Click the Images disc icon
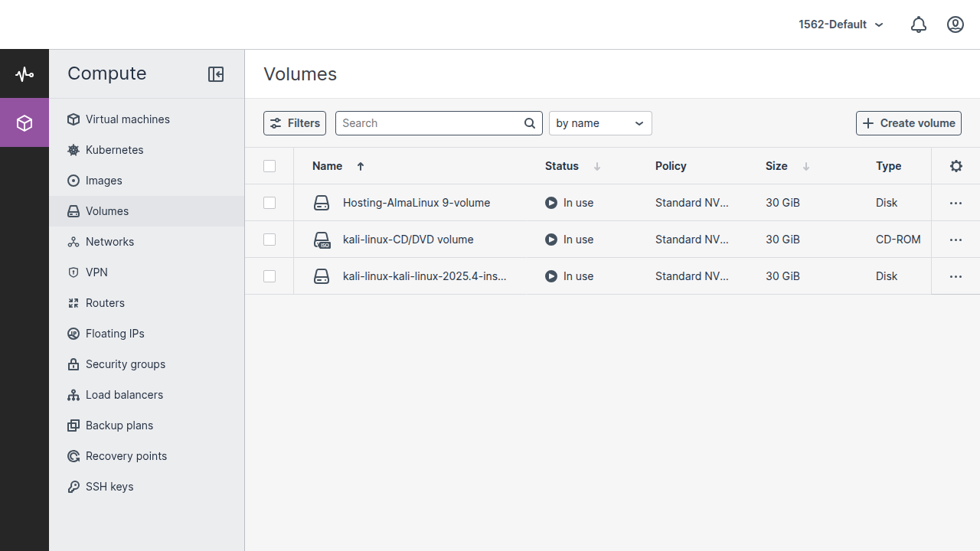The width and height of the screenshot is (980, 551). click(x=73, y=181)
